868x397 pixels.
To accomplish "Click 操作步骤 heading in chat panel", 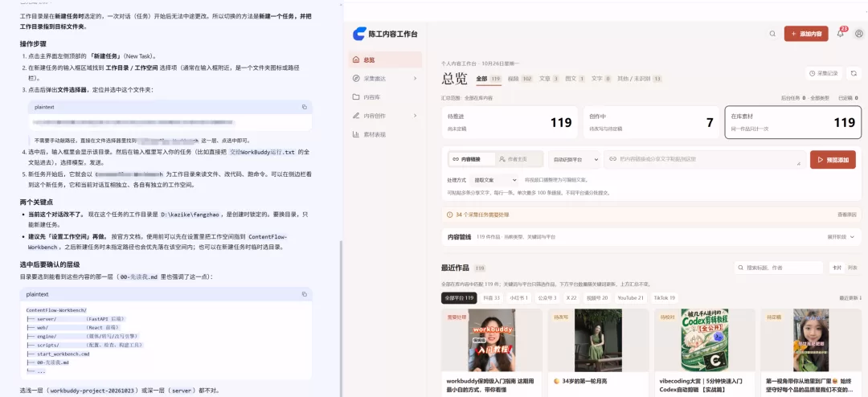I will coord(33,43).
